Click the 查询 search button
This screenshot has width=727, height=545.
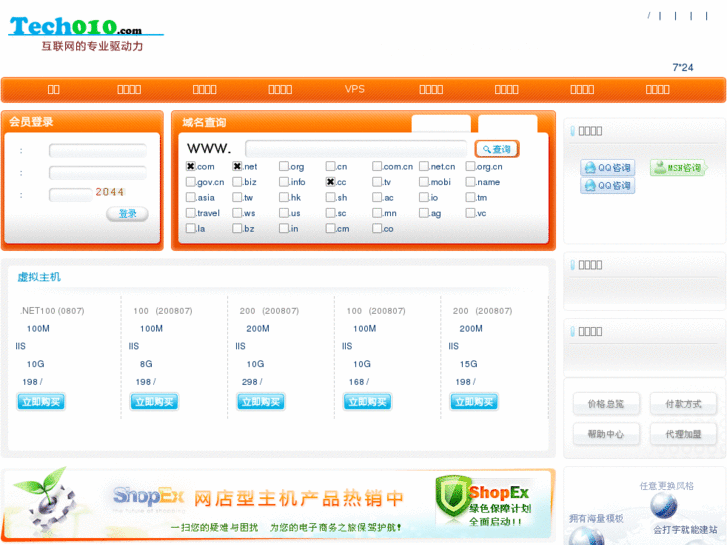pos(497,149)
